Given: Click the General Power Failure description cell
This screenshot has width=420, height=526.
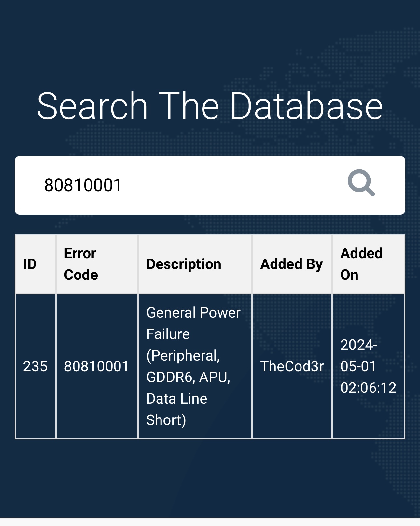Looking at the screenshot, I should point(195,366).
